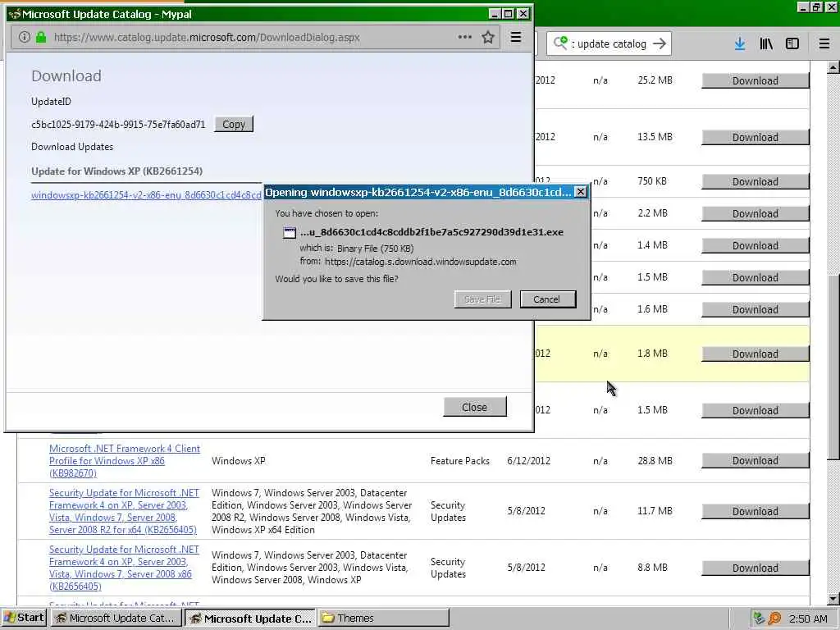Download the 8.8 MB security update
This screenshot has height=630, width=840.
[755, 568]
